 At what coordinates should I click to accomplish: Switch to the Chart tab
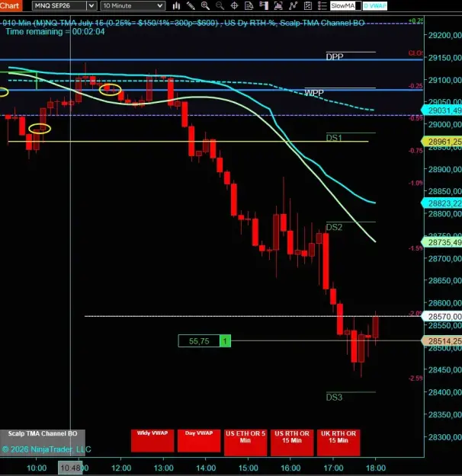[x=11, y=6]
